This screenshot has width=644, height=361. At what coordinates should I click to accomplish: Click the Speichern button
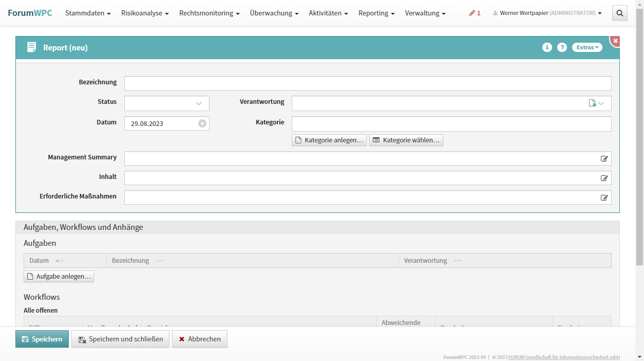tap(42, 339)
